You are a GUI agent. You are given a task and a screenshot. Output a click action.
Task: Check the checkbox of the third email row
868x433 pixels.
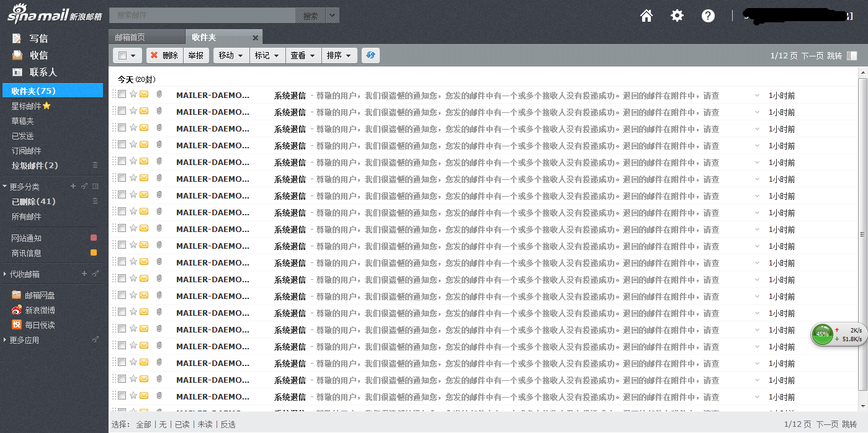point(122,128)
